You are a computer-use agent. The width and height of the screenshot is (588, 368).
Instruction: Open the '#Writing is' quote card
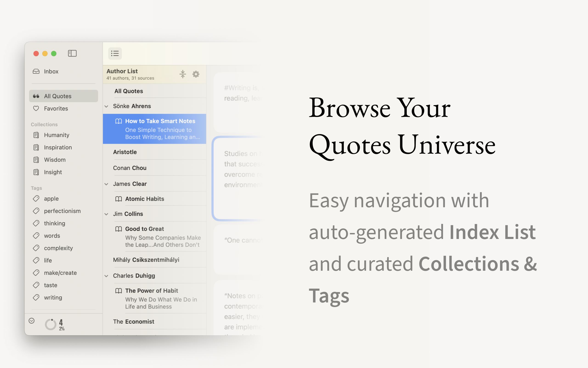coord(238,102)
